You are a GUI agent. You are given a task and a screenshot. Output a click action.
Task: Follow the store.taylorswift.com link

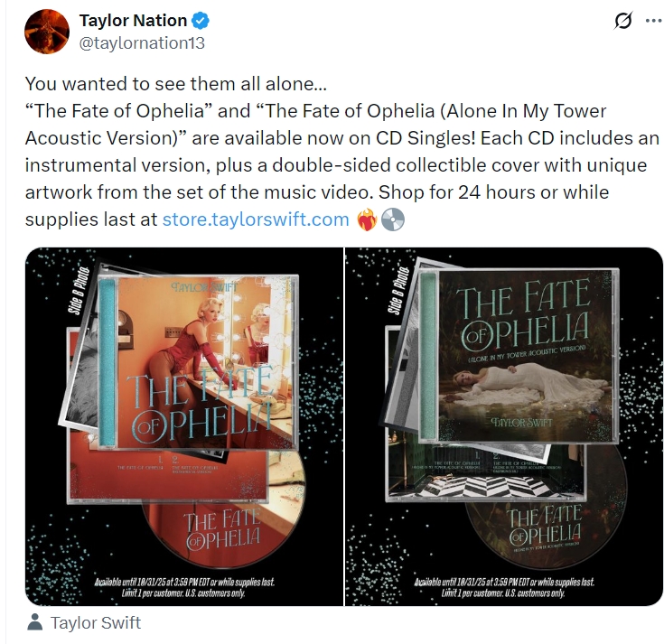tap(256, 219)
